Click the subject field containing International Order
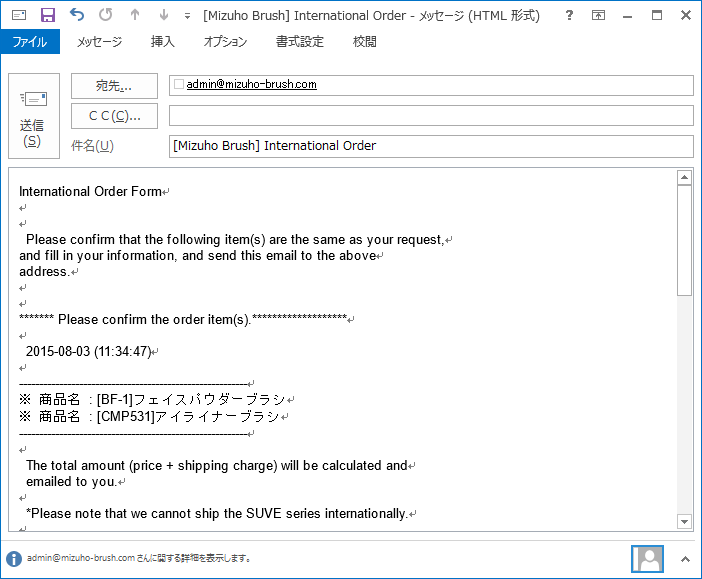Viewport: 702px width, 579px height. [431, 146]
